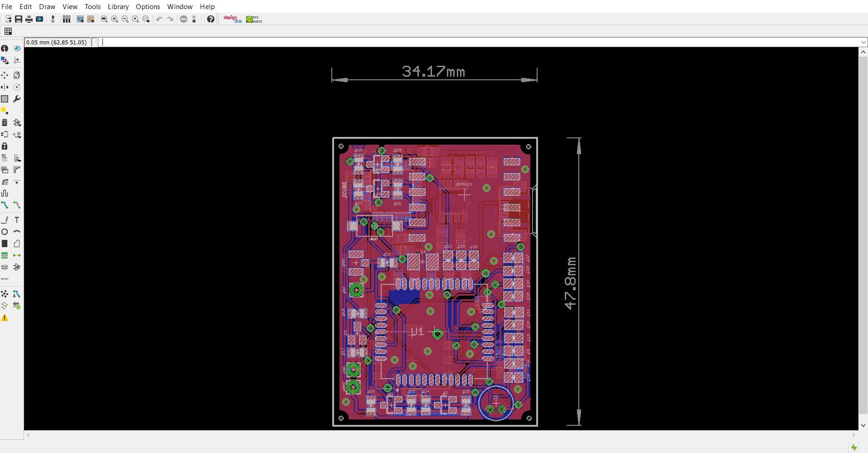The height and width of the screenshot is (453, 868).
Task: Select the Rotate tool
Action: coord(17,87)
